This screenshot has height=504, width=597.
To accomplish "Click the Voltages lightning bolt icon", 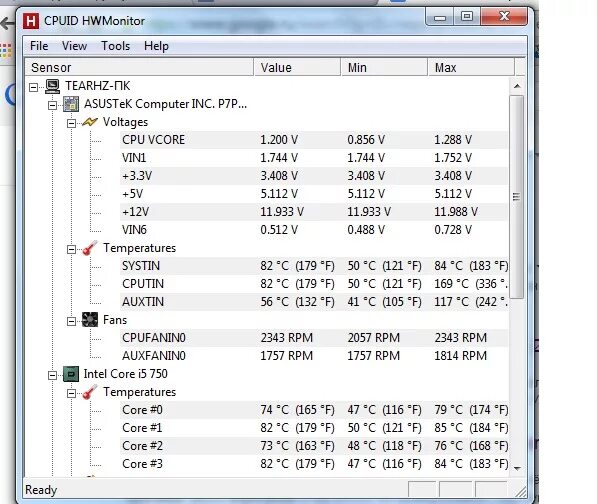I will [90, 122].
